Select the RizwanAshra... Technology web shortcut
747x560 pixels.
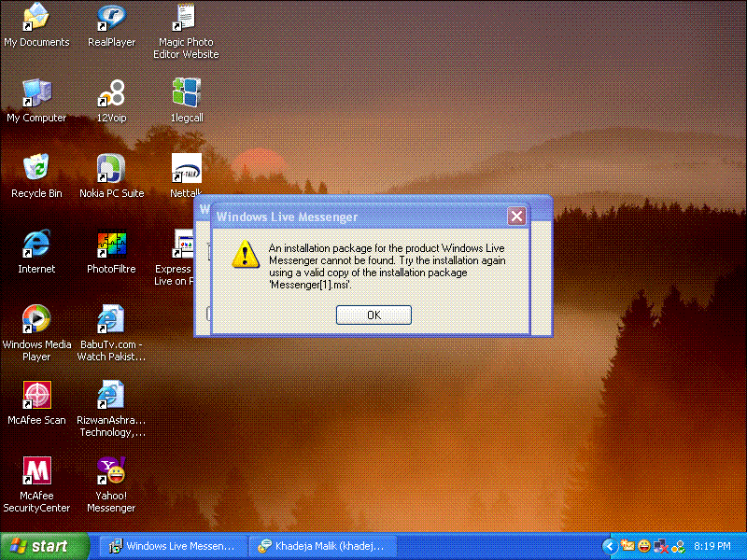(111, 409)
